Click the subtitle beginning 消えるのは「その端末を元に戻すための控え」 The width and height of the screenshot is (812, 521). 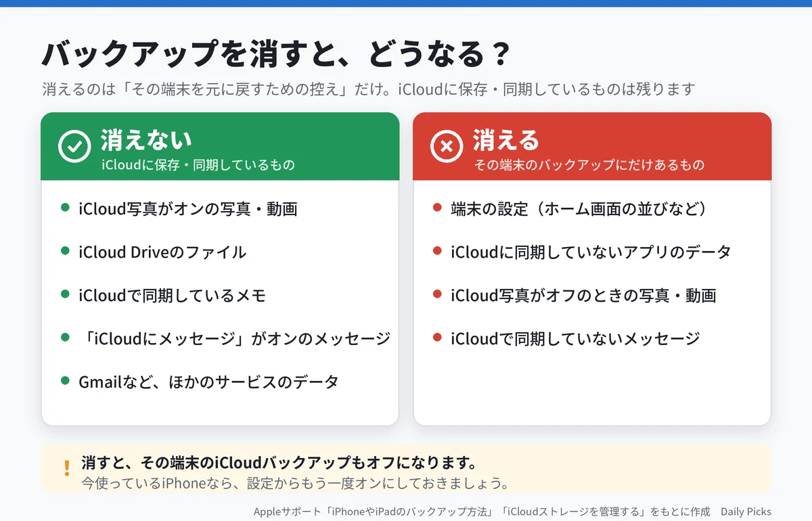(x=368, y=89)
